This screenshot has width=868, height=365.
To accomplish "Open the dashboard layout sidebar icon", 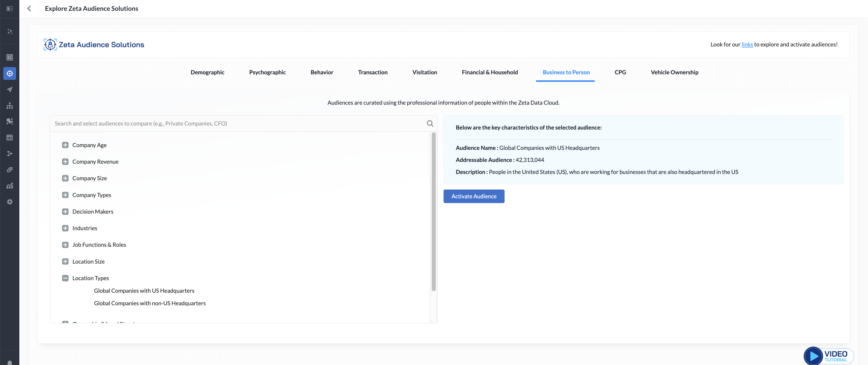I will click(10, 57).
